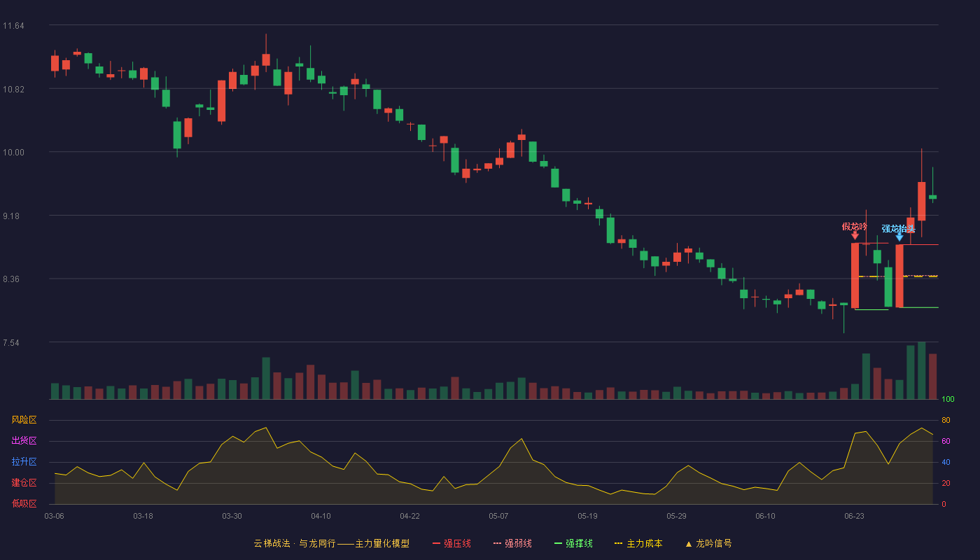
Task: Click the blue arrow marker under 强龙抬头
Action: [899, 237]
